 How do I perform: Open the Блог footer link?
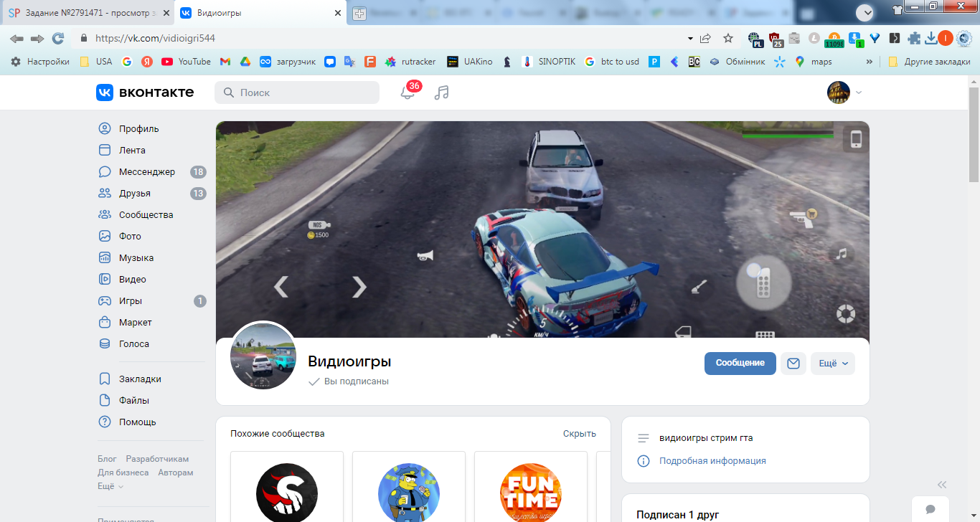click(107, 459)
